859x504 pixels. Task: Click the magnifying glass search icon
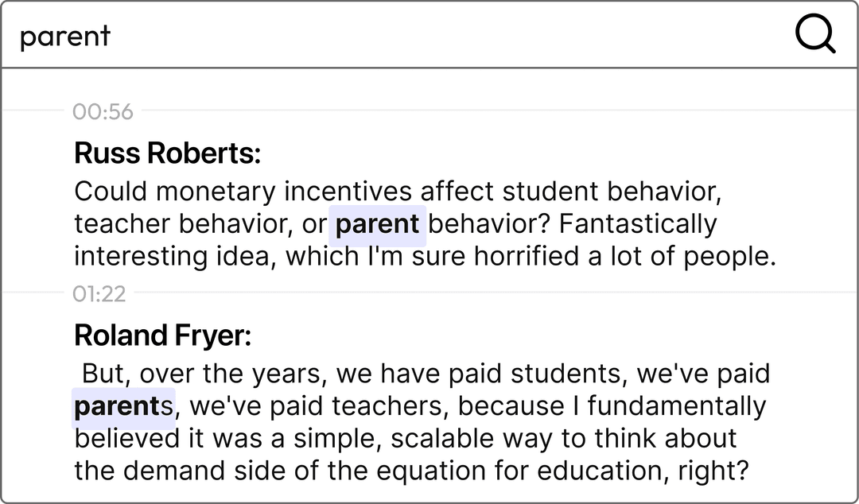pos(815,34)
